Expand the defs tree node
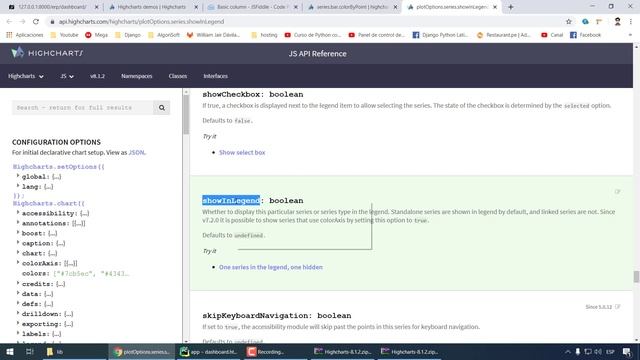 pyautogui.click(x=18, y=303)
